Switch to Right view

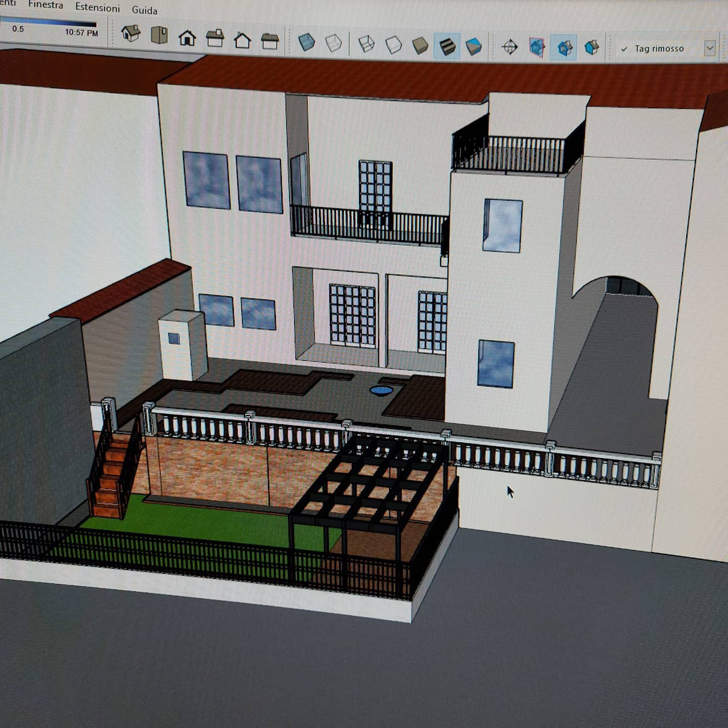215,38
